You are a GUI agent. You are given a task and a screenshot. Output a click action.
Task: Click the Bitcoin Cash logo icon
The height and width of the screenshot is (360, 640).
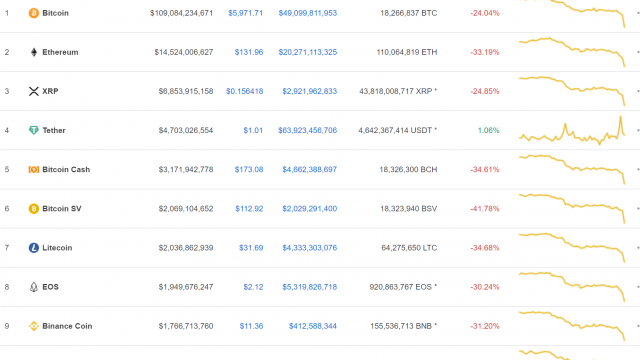[33, 169]
